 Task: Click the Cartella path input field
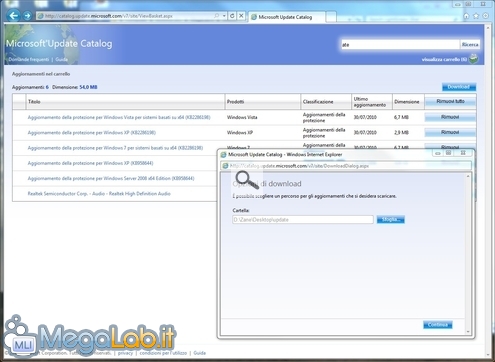click(x=303, y=220)
